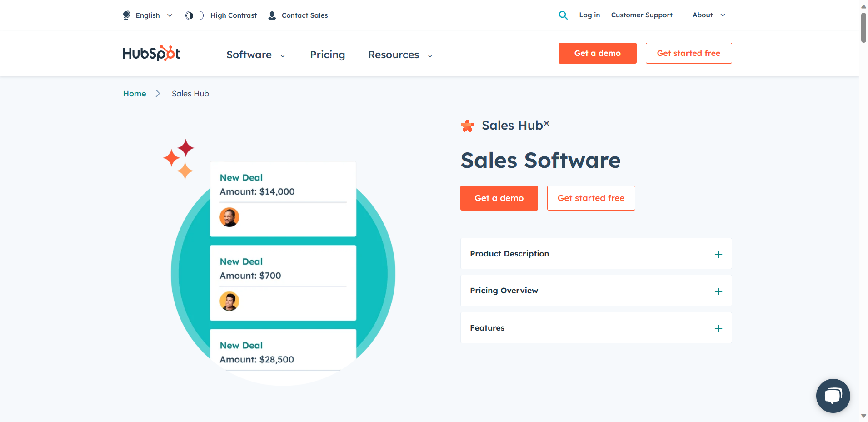Click the Sales Hub star icon
The width and height of the screenshot is (868, 422).
click(x=467, y=126)
